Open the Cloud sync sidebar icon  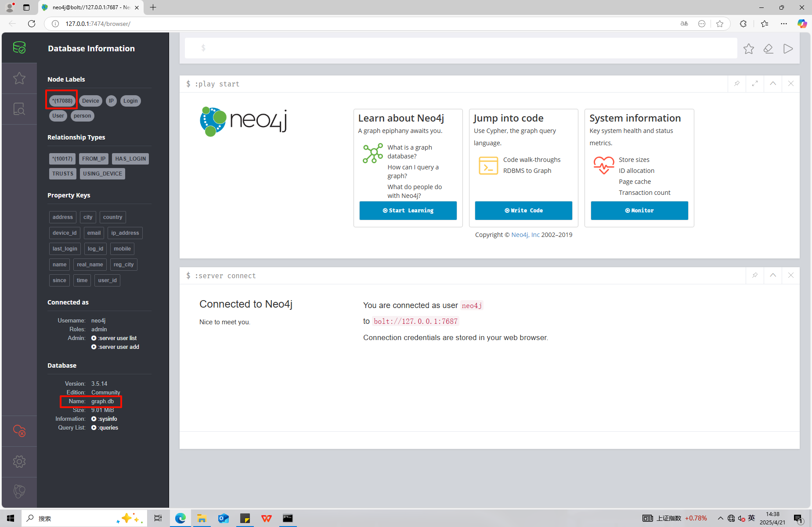click(x=19, y=431)
